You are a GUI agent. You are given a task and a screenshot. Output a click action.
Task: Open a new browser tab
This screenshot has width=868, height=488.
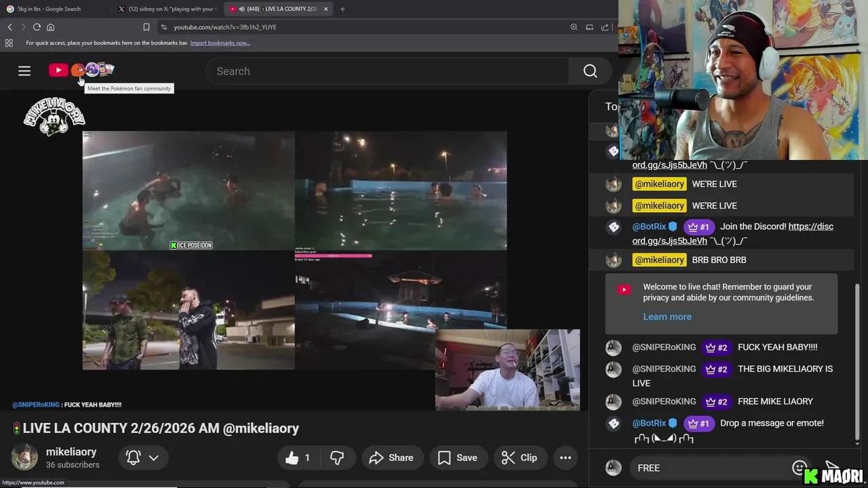click(x=342, y=9)
